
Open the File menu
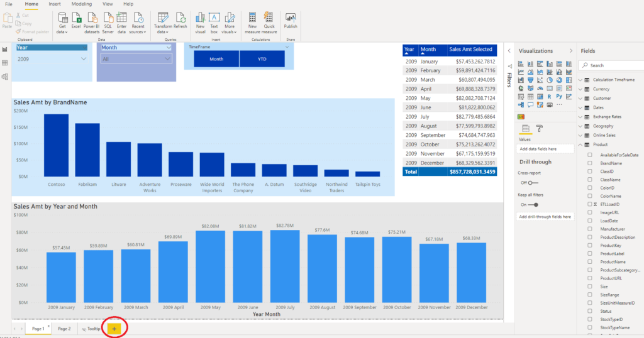(9, 4)
